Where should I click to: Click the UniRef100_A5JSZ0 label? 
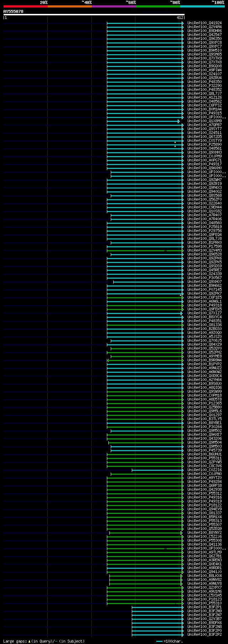[x=204, y=337]
